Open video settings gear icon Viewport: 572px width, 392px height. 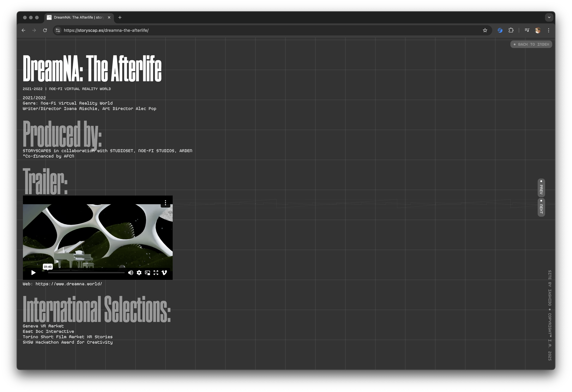click(139, 273)
